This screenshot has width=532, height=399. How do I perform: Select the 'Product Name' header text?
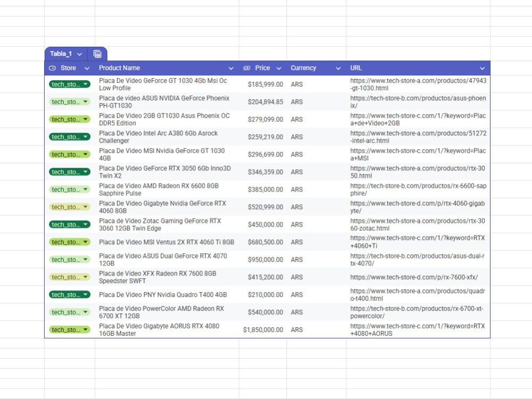point(119,68)
